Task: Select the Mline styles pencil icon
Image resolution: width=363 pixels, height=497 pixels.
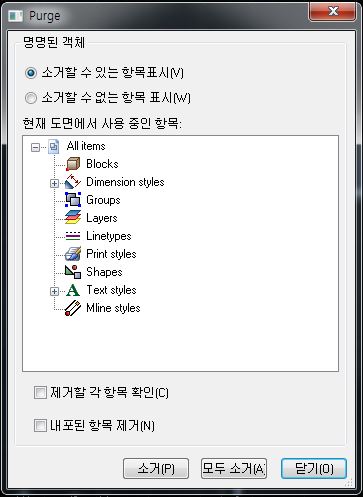Action: click(73, 308)
